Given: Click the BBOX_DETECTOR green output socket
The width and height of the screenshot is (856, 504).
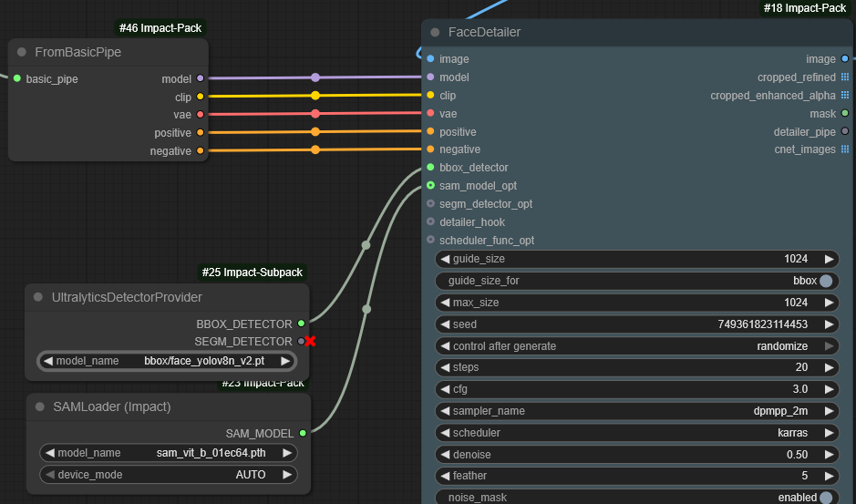Looking at the screenshot, I should click(301, 323).
